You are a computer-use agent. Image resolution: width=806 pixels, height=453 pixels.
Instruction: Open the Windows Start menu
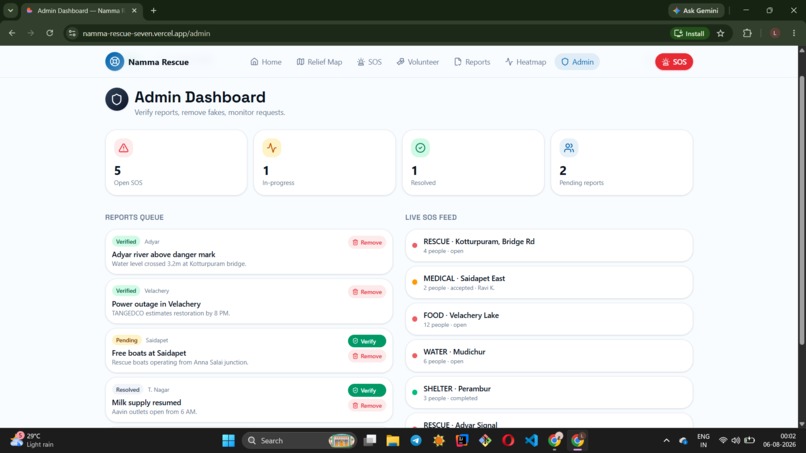[x=228, y=440]
